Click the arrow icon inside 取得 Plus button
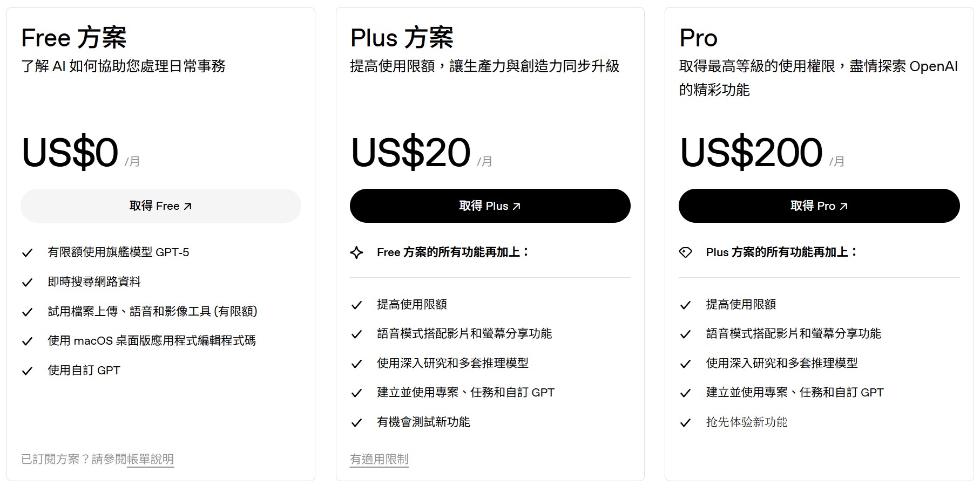 [x=517, y=206]
